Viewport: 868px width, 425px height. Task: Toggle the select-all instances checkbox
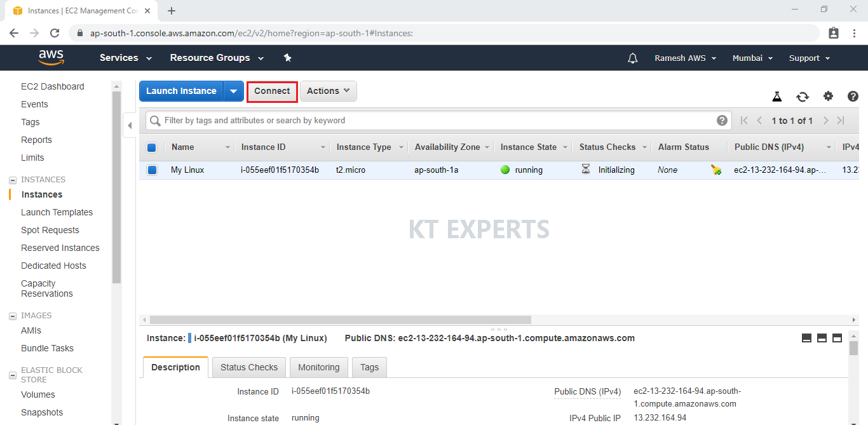[x=151, y=147]
